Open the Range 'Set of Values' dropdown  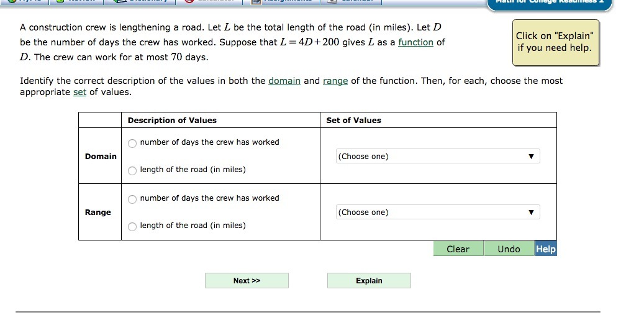[438, 213]
